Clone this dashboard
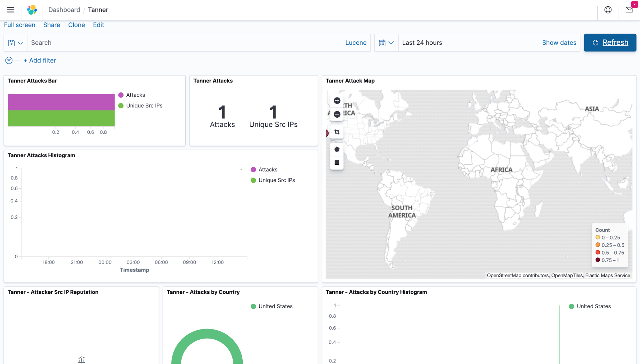The height and width of the screenshot is (364, 640). pos(77,25)
